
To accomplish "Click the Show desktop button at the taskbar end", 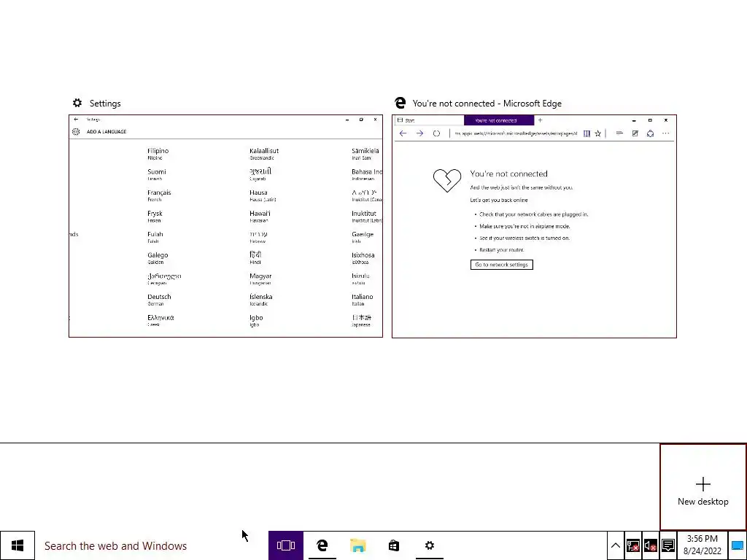I will coord(738,545).
